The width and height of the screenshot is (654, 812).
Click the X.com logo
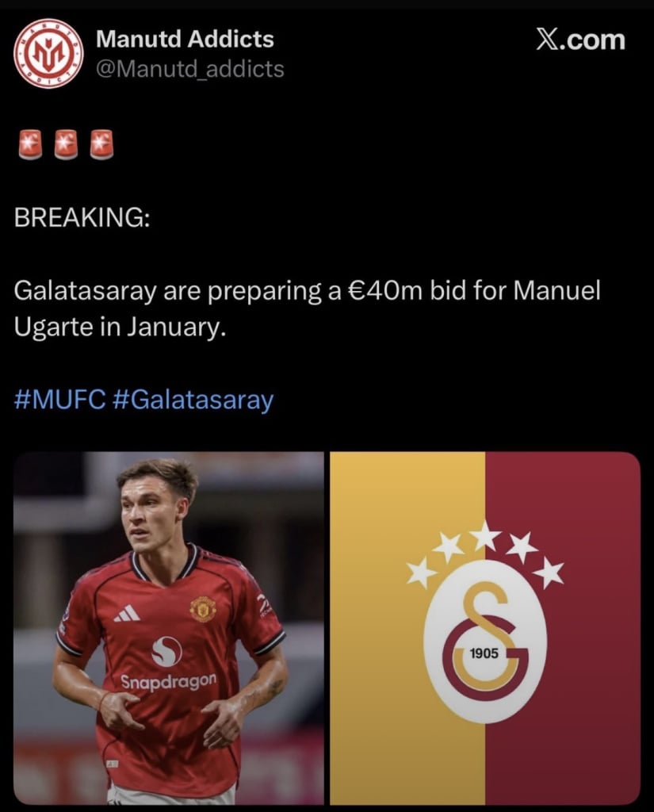coord(580,40)
